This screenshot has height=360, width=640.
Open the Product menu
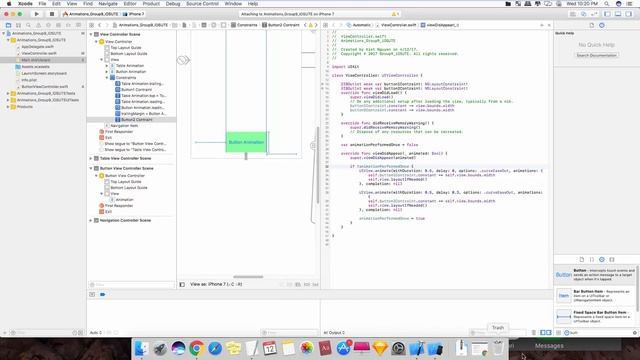coord(151,4)
